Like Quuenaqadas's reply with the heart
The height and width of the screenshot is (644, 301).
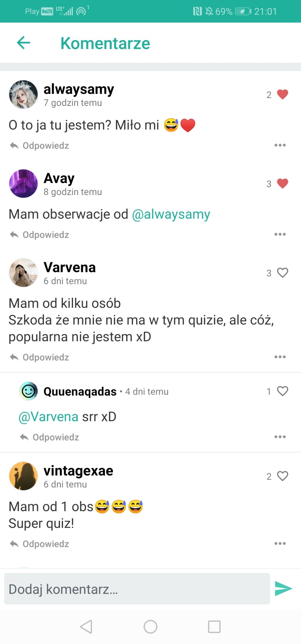(283, 391)
